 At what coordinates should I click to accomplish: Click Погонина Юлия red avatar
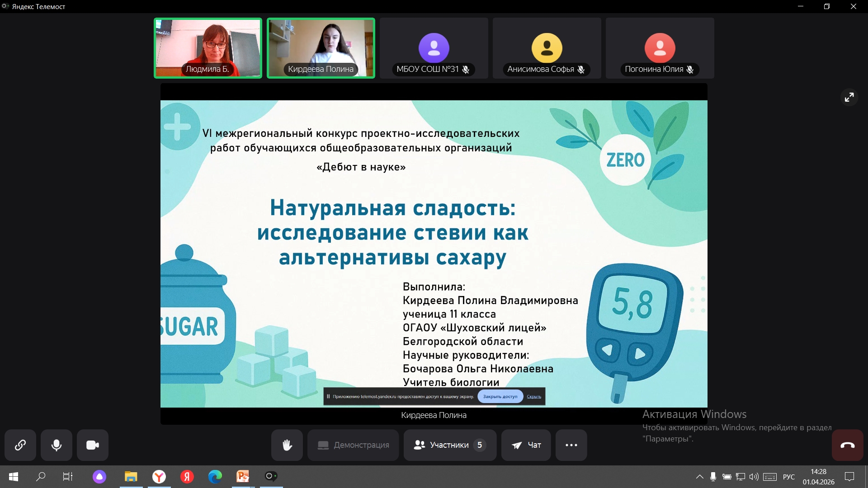[x=660, y=48]
